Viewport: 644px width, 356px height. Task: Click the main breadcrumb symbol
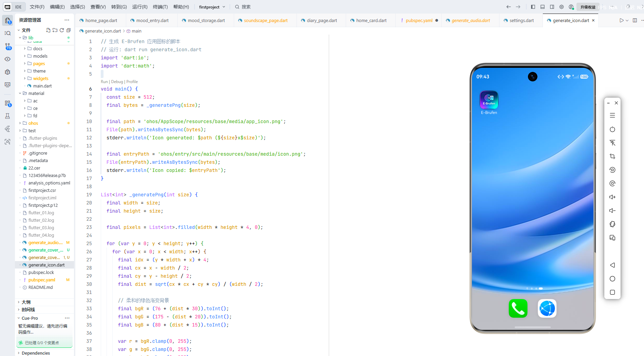tap(136, 31)
